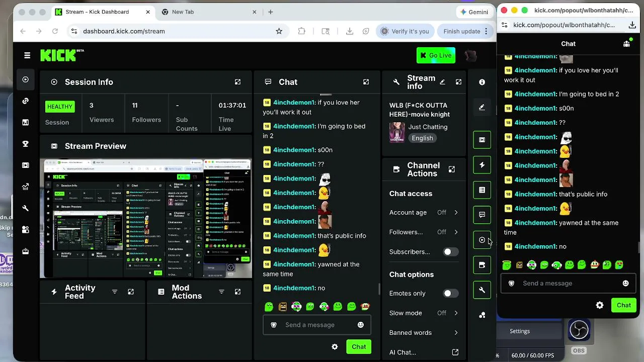The height and width of the screenshot is (362, 644).
Task: Open Slow mode options
Action: [x=424, y=313]
